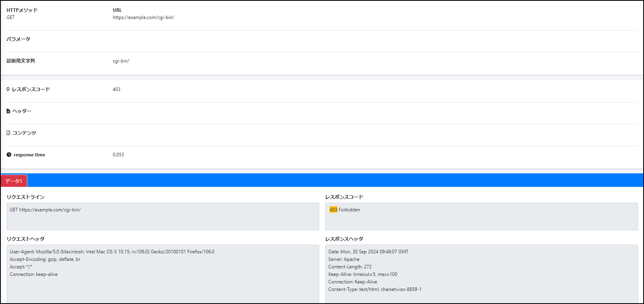The width and height of the screenshot is (644, 304).
Task: Click the URL https://example.com/cgi-bin/ at top
Action: 143,17
